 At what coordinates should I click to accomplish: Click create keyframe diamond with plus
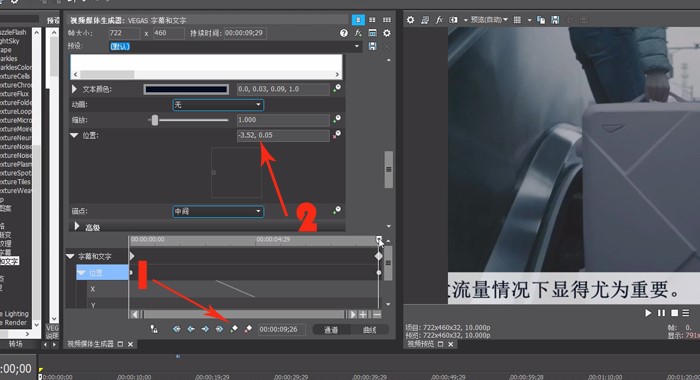233,329
